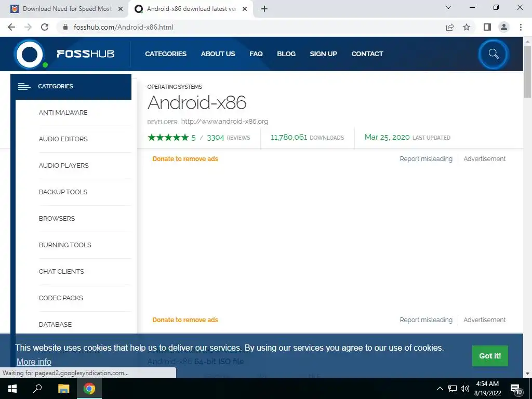This screenshot has height=399, width=532.
Task: Open the More info cookie link
Action: 34,362
